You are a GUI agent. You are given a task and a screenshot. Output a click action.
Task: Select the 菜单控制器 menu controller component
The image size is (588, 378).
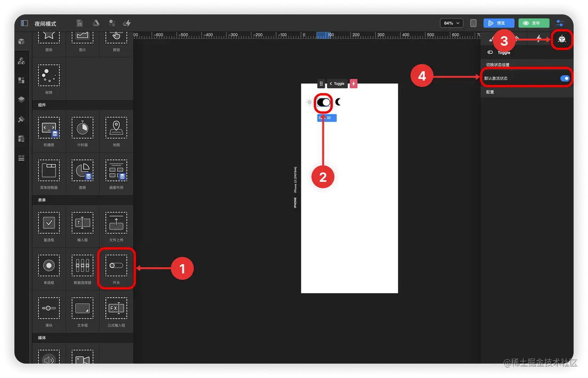click(x=49, y=174)
